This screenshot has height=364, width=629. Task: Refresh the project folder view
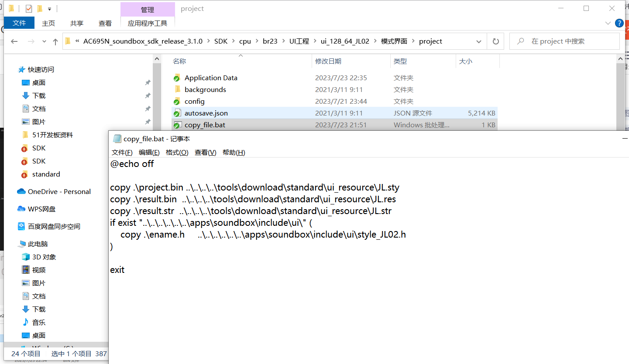pyautogui.click(x=495, y=41)
